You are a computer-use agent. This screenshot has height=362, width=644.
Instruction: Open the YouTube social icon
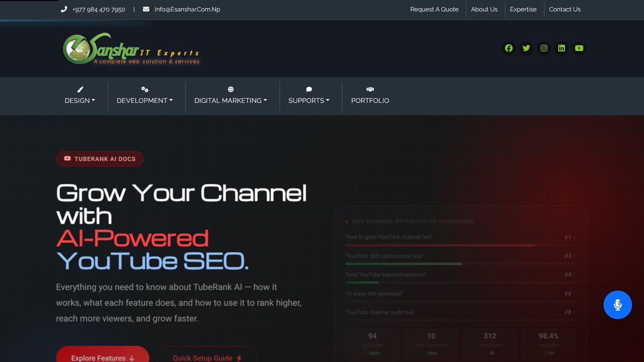click(579, 48)
